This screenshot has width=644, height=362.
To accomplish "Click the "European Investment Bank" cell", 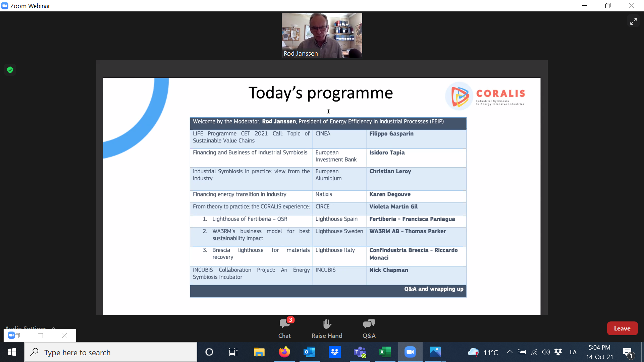I will [339, 158].
